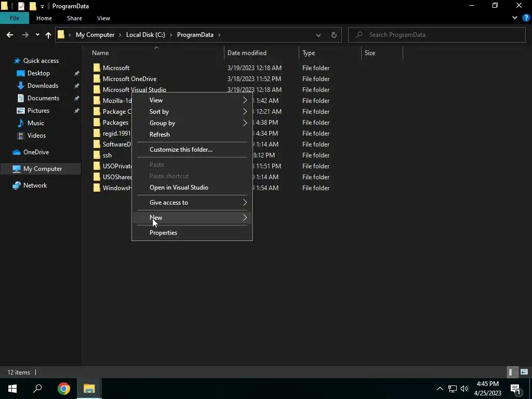Show hidden system tray icons
The image size is (532, 399).
tap(440, 389)
